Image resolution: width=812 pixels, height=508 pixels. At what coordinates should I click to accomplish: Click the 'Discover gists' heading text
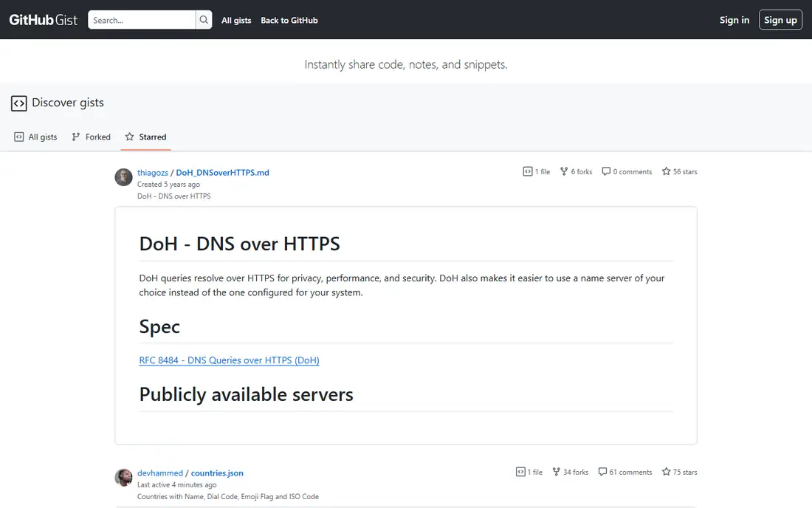point(68,103)
